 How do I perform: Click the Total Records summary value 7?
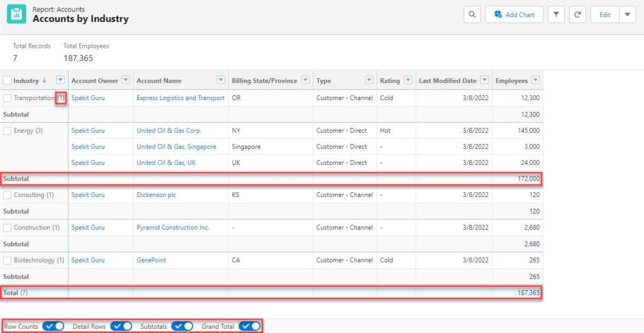[x=15, y=58]
